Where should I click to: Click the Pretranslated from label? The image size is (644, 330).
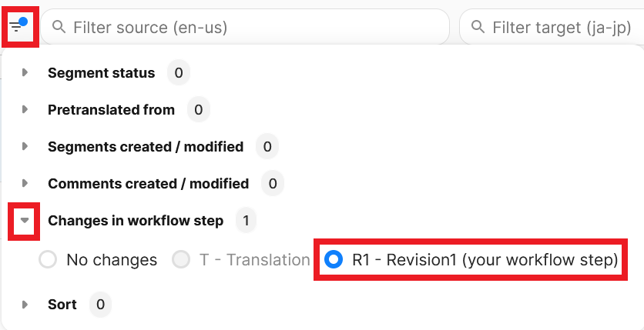pyautogui.click(x=111, y=110)
